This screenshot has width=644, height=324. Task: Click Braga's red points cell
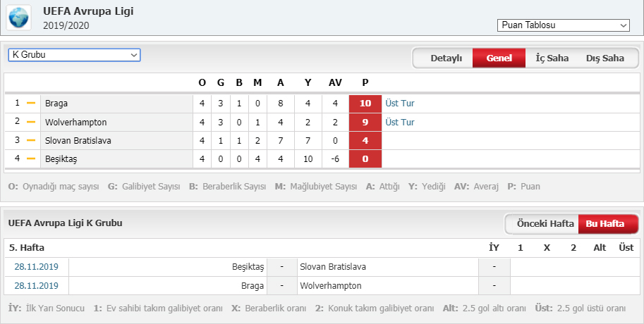coord(365,104)
